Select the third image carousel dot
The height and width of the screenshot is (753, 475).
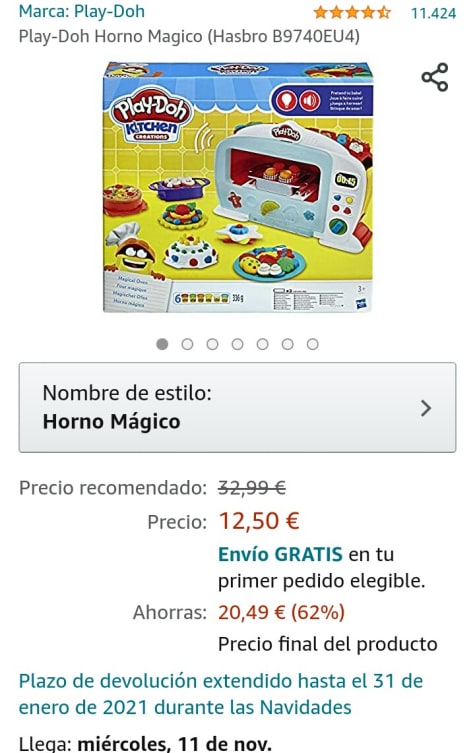click(212, 344)
